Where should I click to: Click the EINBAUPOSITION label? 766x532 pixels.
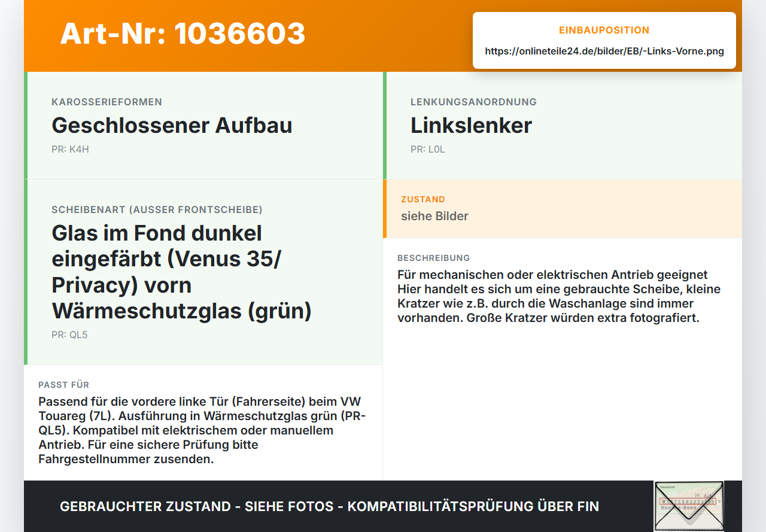click(x=604, y=30)
